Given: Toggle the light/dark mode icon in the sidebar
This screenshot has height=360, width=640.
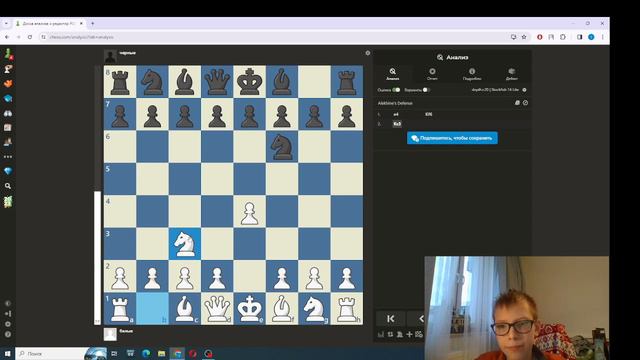Looking at the screenshot, I should tap(8, 303).
